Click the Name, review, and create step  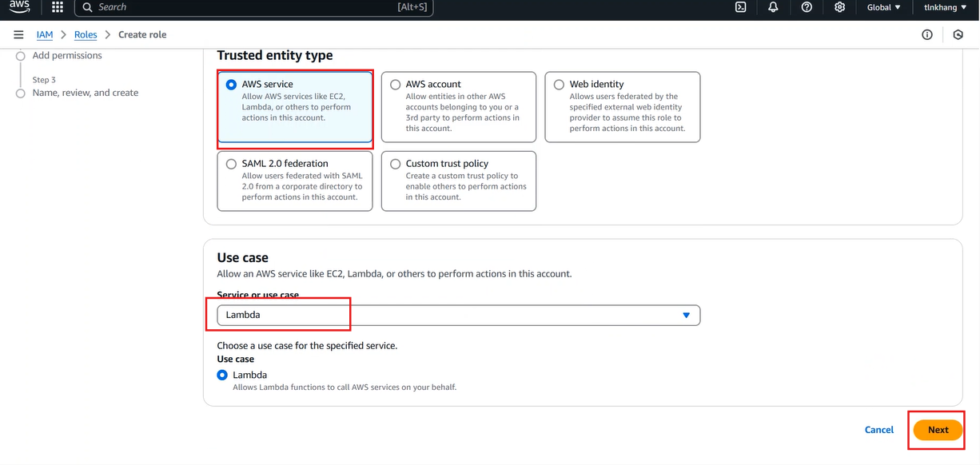coord(86,93)
